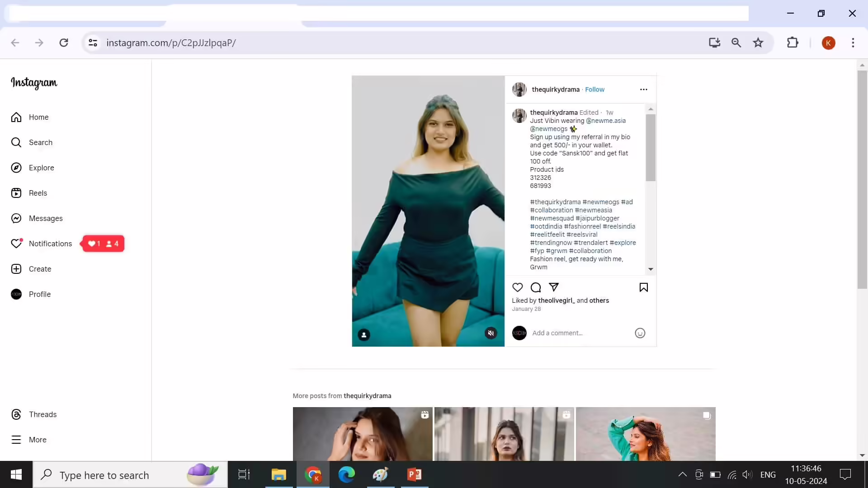
Task: Open browser zoom magnifier icon
Action: tap(736, 42)
